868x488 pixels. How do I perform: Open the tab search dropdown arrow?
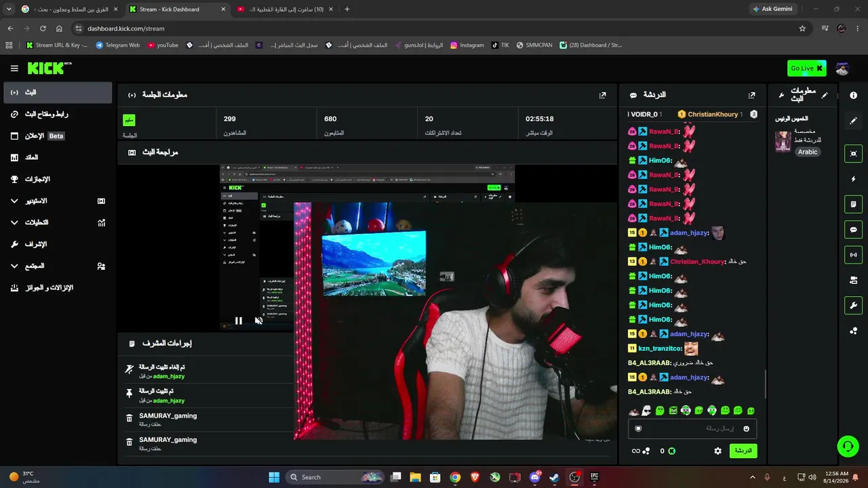(9, 9)
